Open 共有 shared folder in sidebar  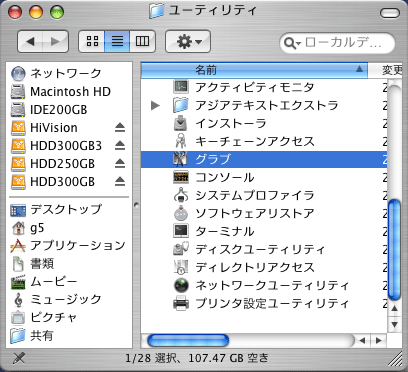[x=32, y=336]
